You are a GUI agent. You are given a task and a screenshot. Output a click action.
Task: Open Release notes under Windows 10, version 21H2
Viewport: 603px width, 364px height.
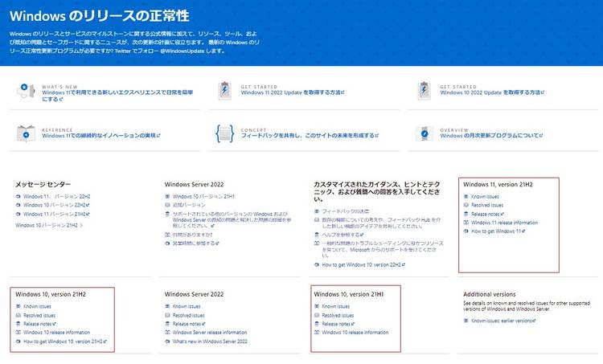tap(39, 324)
